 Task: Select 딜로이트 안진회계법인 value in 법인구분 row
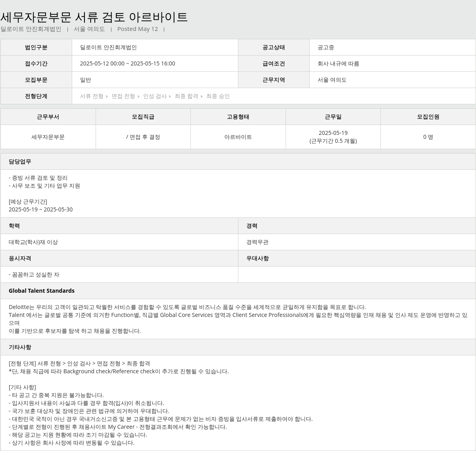pos(108,47)
